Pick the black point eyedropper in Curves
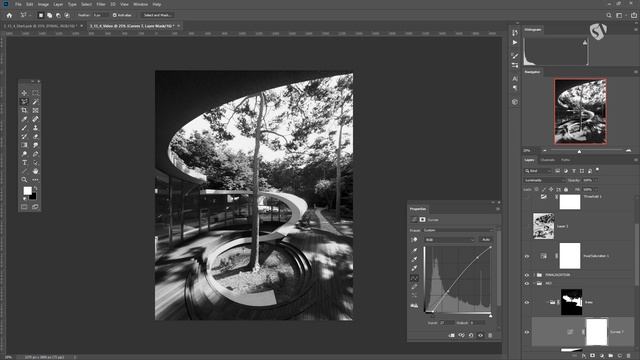The height and width of the screenshot is (360, 640). [414, 250]
